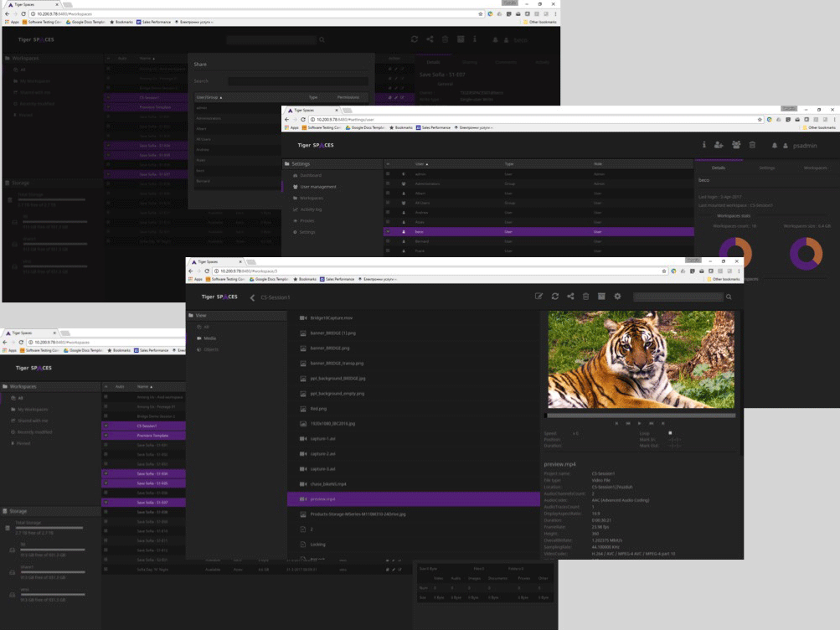Click the refresh icon in the top-left workspaces window
Image resolution: width=840 pixels, height=630 pixels.
pos(414,39)
